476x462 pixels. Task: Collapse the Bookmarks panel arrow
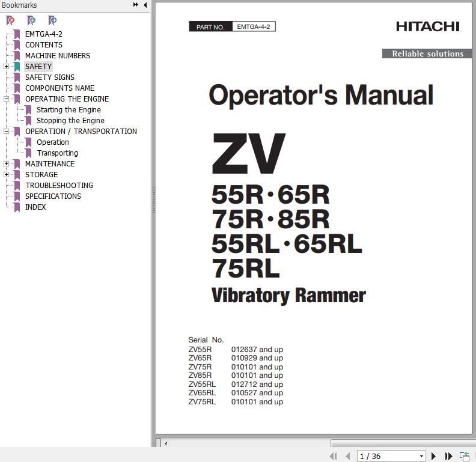(145, 5)
